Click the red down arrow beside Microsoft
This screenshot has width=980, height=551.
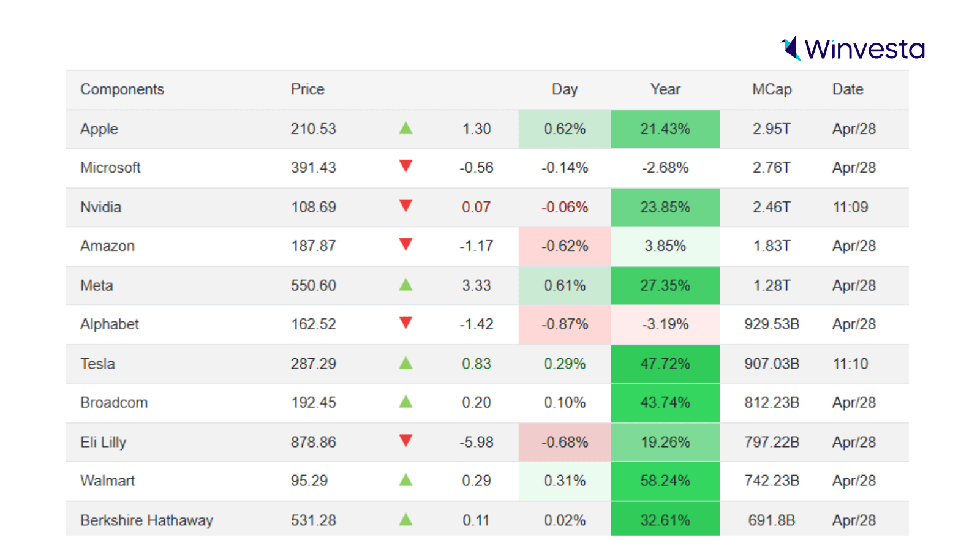(x=405, y=166)
